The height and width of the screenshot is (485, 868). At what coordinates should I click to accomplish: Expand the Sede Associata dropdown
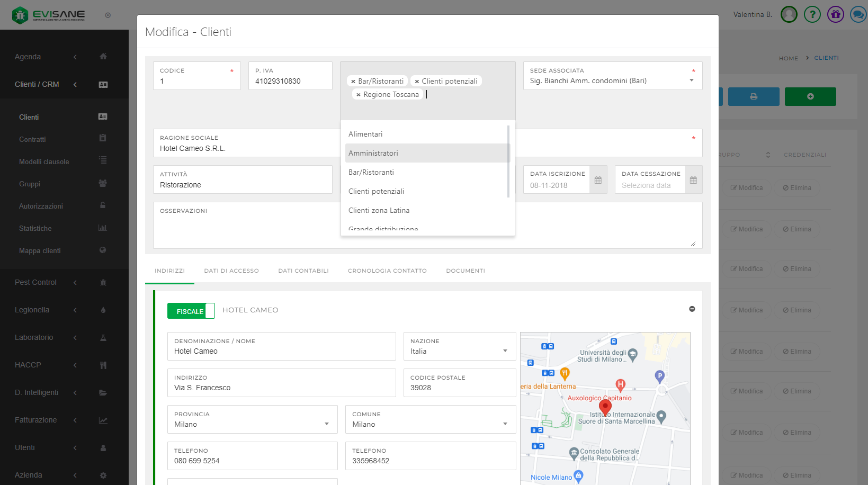tap(691, 80)
